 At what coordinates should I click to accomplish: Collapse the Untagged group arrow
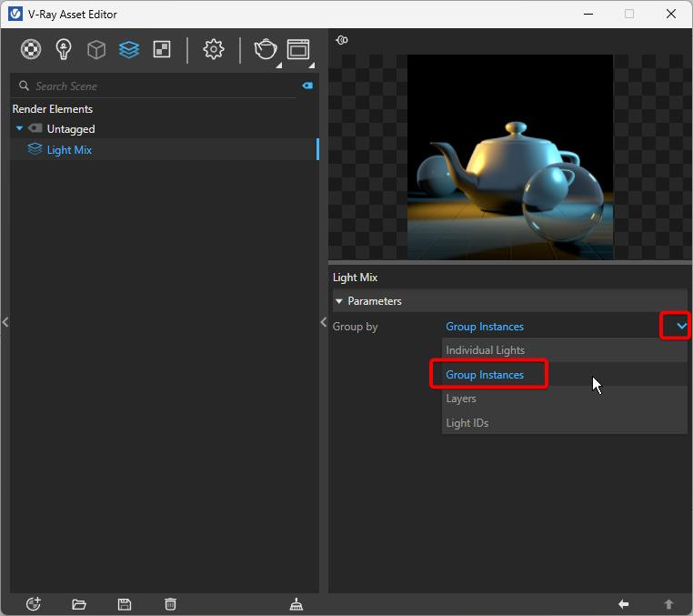[19, 128]
